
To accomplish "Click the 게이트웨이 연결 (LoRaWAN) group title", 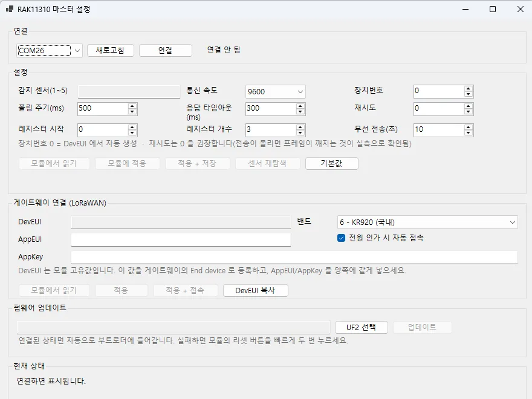I will pyautogui.click(x=60, y=203).
